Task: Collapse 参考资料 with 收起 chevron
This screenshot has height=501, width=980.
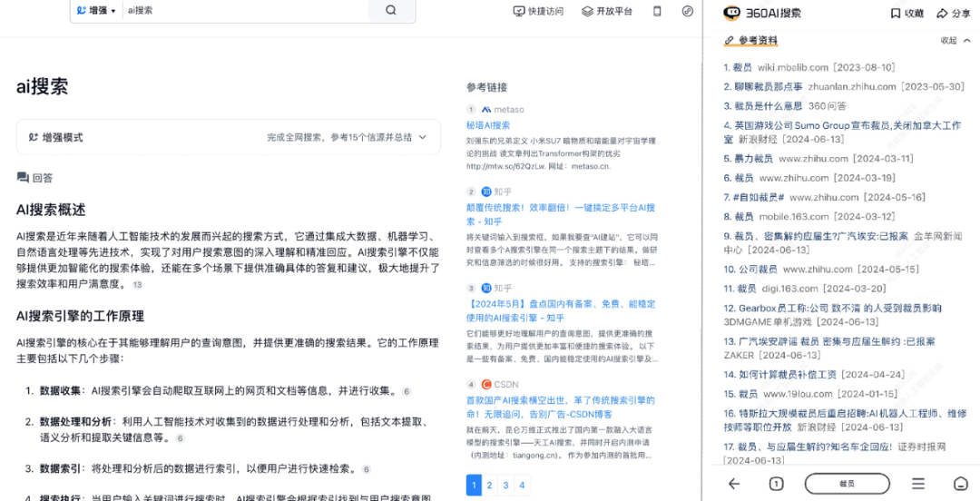Action: coord(956,41)
